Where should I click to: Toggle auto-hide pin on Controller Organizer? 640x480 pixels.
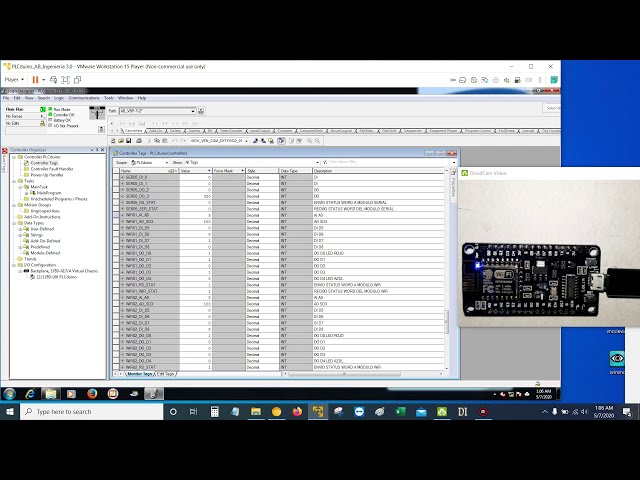[x=97, y=150]
